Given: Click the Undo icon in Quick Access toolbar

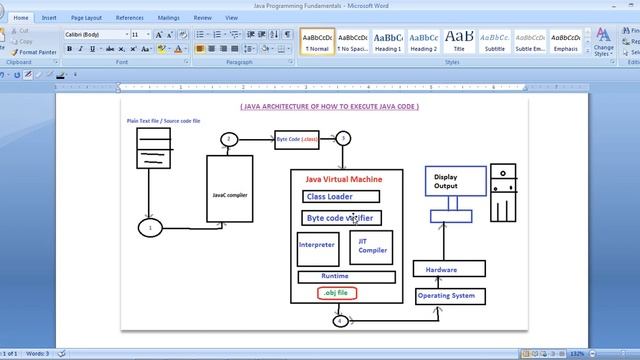Looking at the screenshot, I should point(3,75).
